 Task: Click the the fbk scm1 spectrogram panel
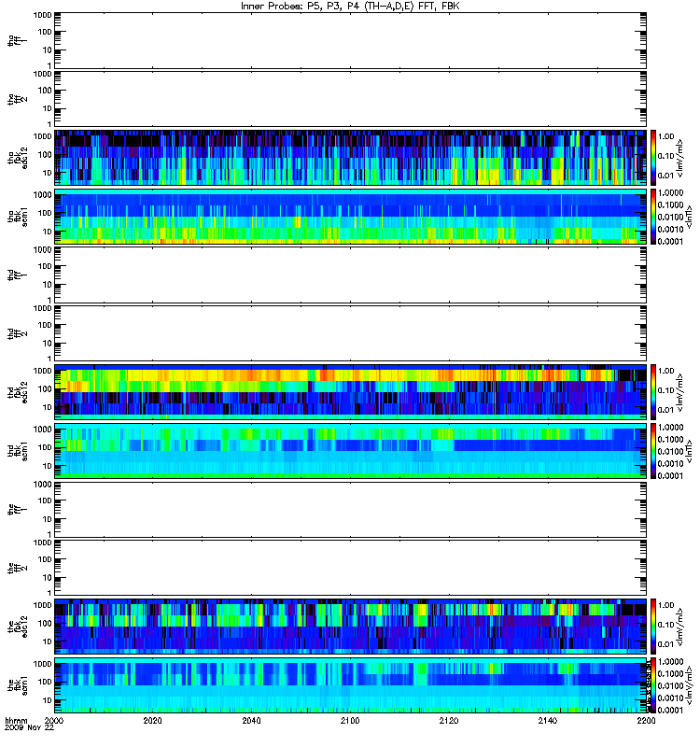tap(351, 685)
